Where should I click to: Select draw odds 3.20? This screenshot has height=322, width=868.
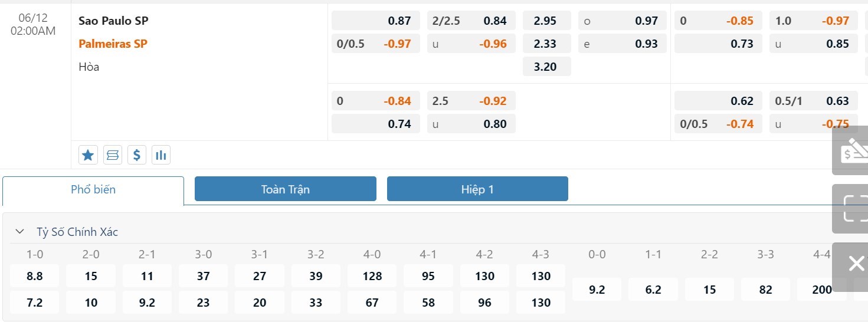coord(546,67)
